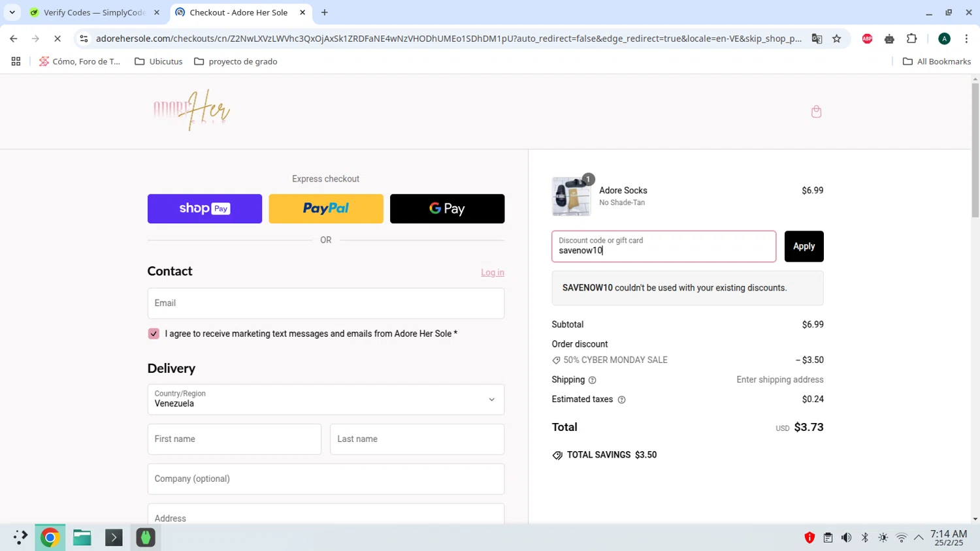Open proyecto de grado bookmarks folder
The image size is (980, 551).
(236, 61)
